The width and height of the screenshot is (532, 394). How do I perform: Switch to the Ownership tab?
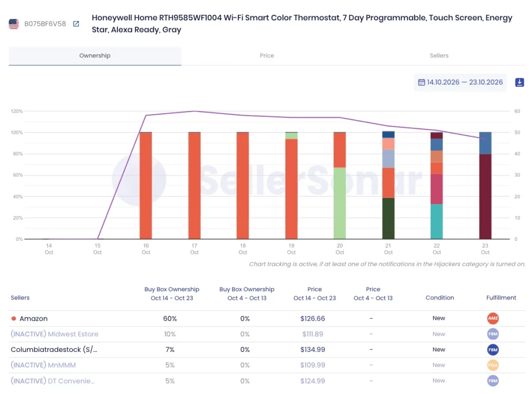tap(95, 56)
